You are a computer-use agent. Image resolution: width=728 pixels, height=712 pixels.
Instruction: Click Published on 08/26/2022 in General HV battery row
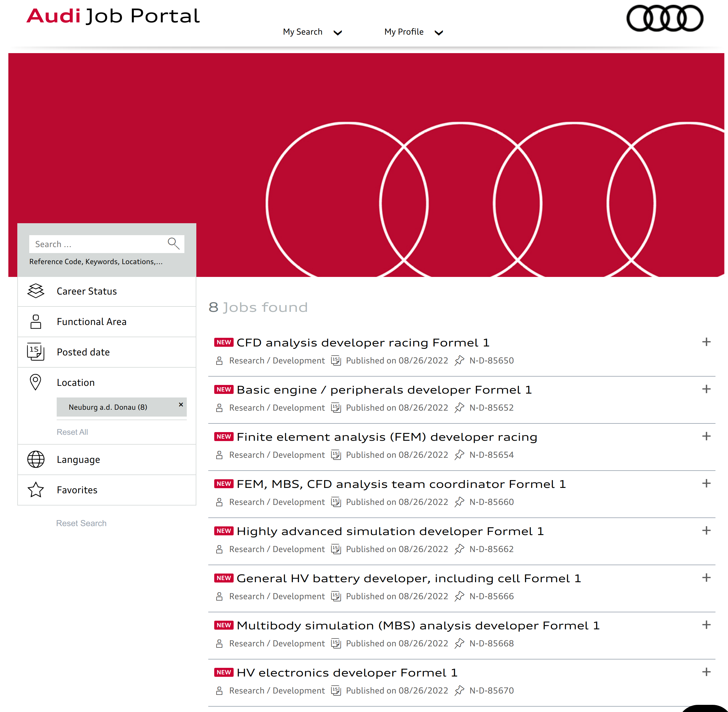pyautogui.click(x=397, y=596)
